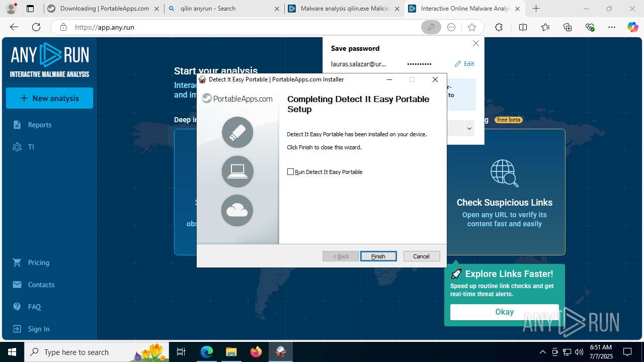Open Collections icon in toolbar
This screenshot has height=362, width=644.
point(568,27)
